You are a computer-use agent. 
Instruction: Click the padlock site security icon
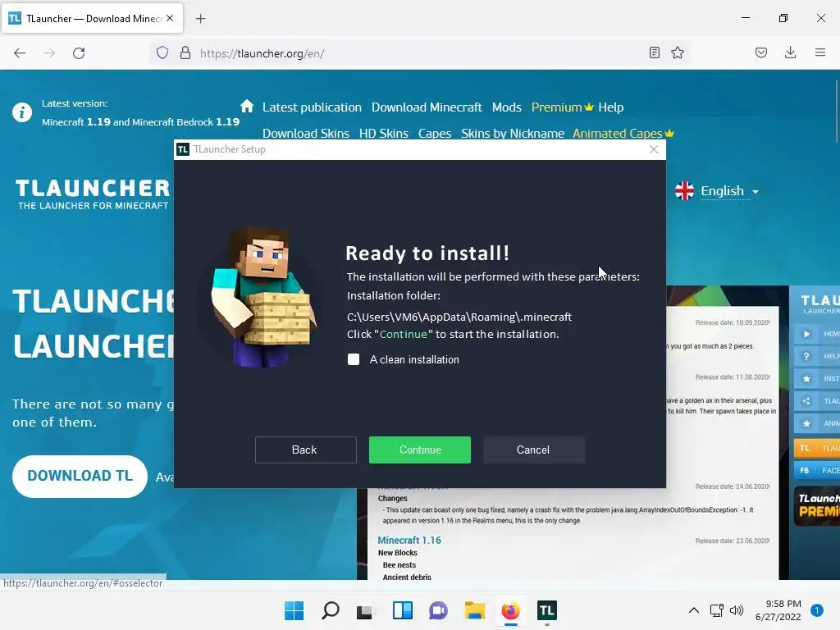[x=185, y=52]
